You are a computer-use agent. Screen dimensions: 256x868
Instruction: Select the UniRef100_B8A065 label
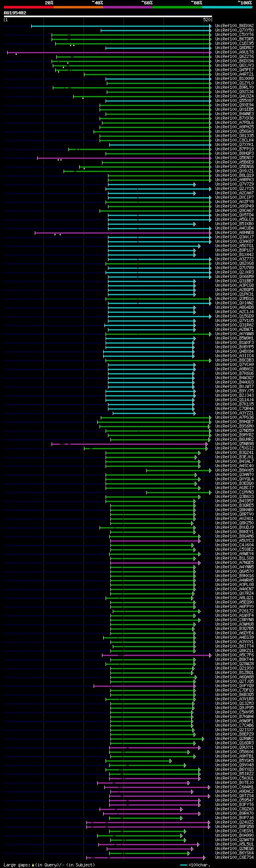click(x=234, y=470)
